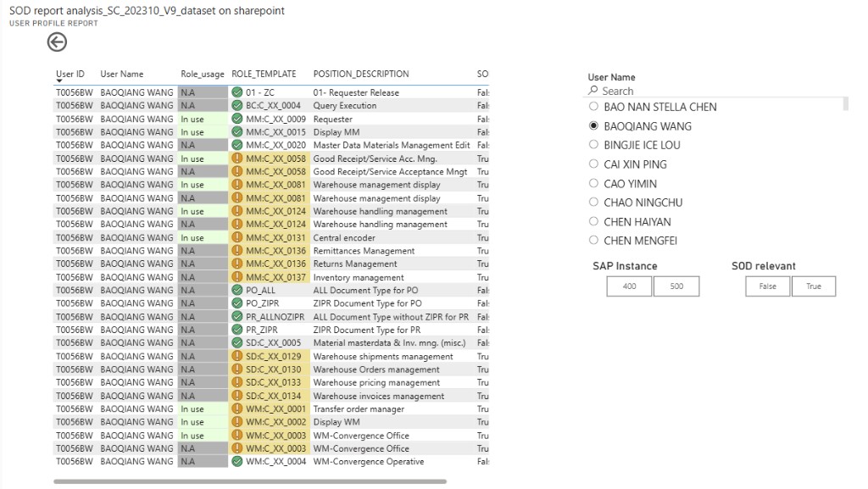The height and width of the screenshot is (489, 868).
Task: Click the table horizontal scrollbar
Action: point(250,482)
